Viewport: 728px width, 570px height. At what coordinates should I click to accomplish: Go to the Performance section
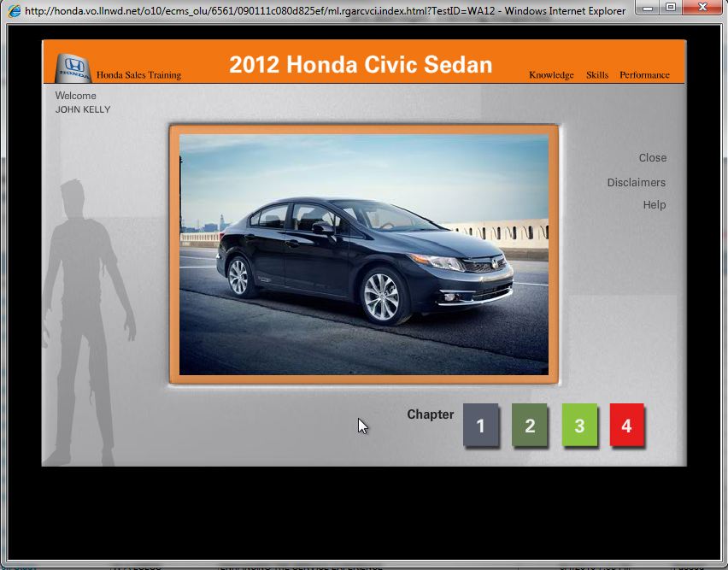coord(644,75)
